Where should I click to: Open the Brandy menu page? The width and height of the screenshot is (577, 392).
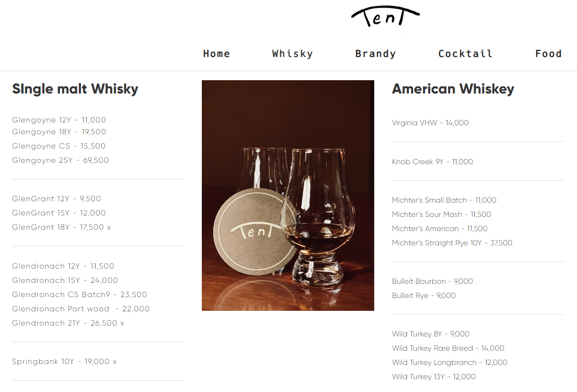coord(376,54)
